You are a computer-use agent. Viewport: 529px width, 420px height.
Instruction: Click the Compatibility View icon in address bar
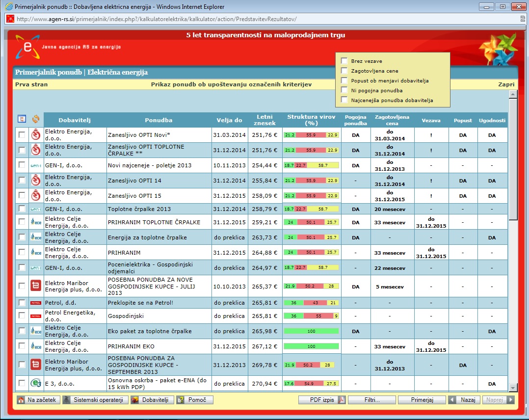(523, 19)
